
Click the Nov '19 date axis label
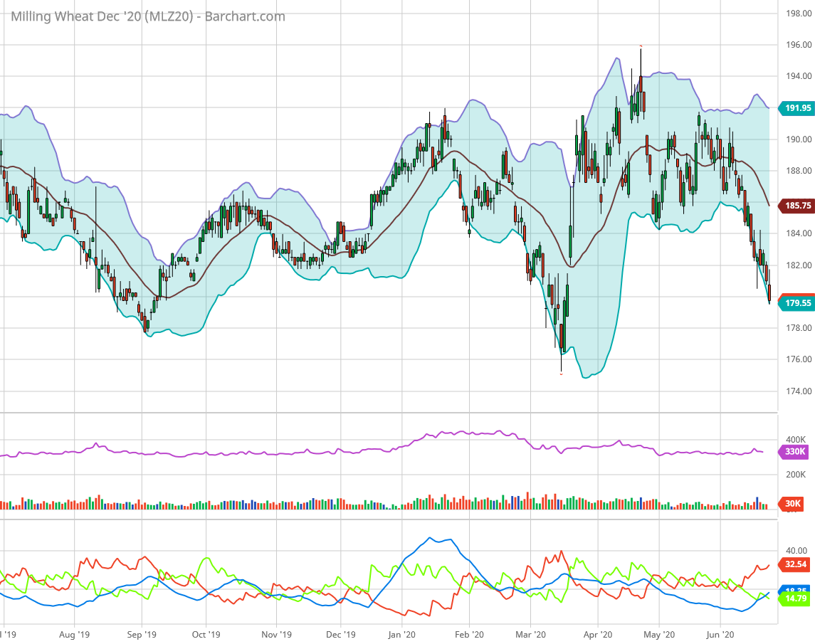tap(275, 633)
